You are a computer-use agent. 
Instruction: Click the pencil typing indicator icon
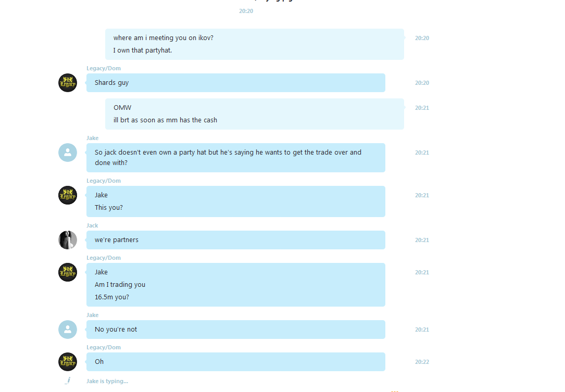click(x=68, y=381)
